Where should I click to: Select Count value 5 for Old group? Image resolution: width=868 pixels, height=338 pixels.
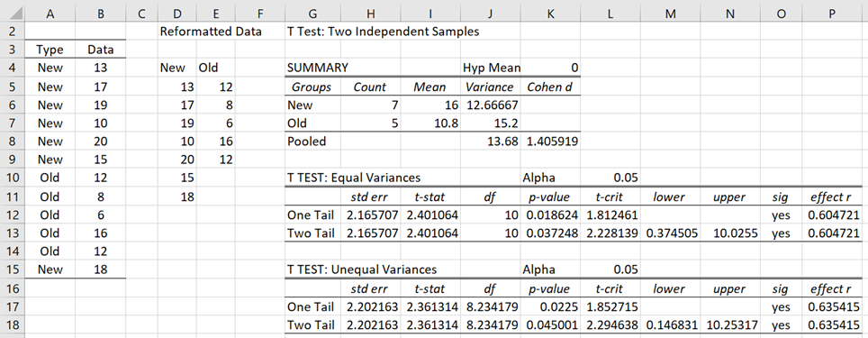pyautogui.click(x=370, y=123)
